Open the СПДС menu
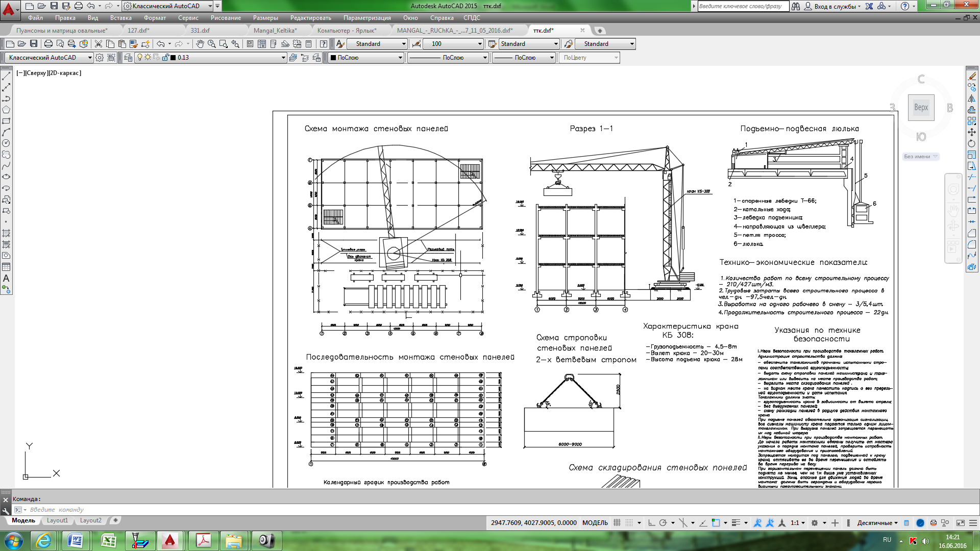Image resolution: width=980 pixels, height=551 pixels. [472, 18]
